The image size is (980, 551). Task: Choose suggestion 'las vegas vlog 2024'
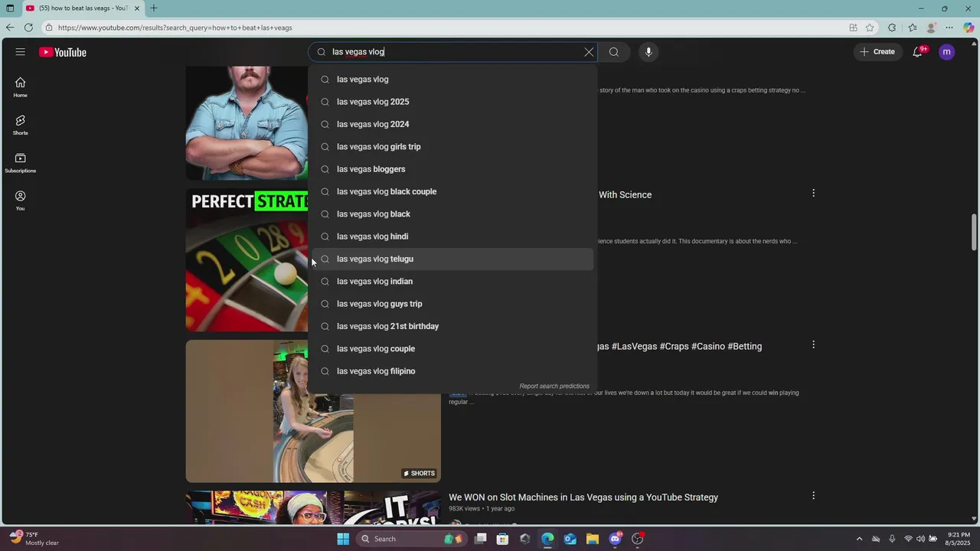click(452, 124)
